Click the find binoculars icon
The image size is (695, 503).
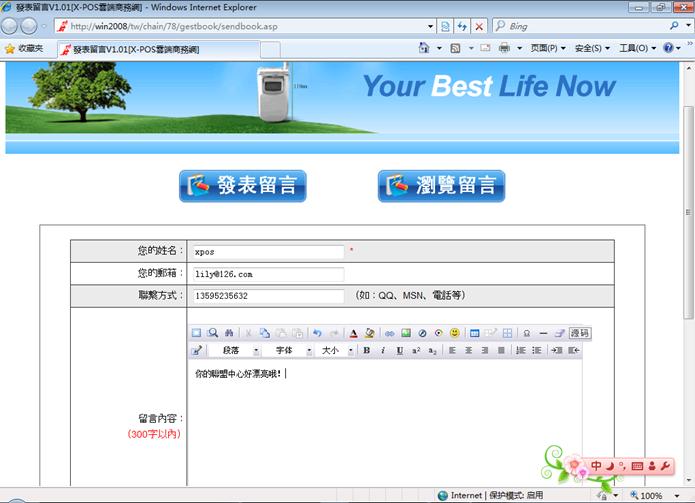229,333
